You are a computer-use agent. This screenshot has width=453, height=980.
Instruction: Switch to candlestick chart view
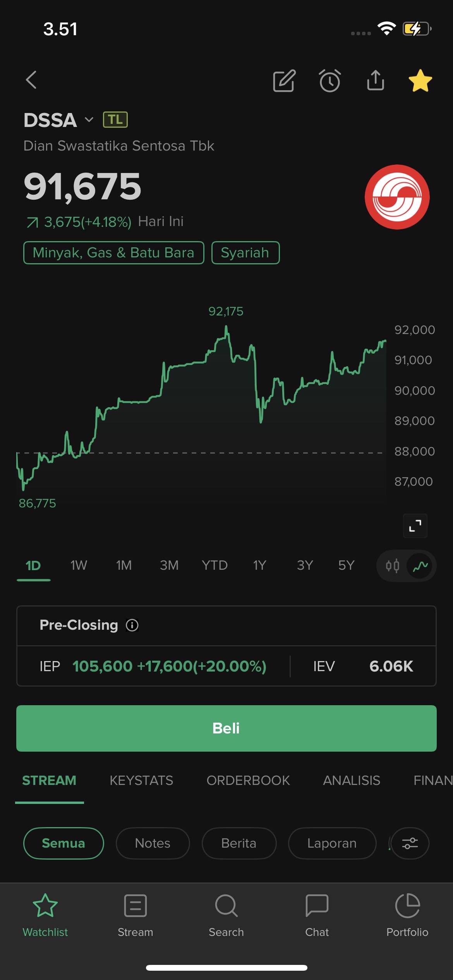[x=392, y=566]
